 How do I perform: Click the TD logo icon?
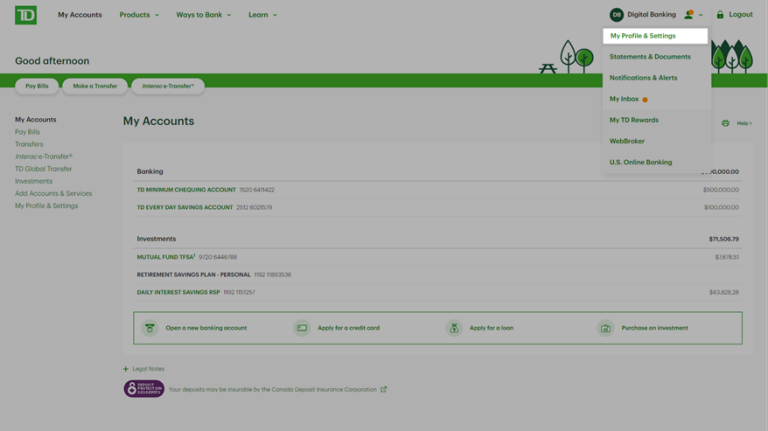tap(26, 14)
